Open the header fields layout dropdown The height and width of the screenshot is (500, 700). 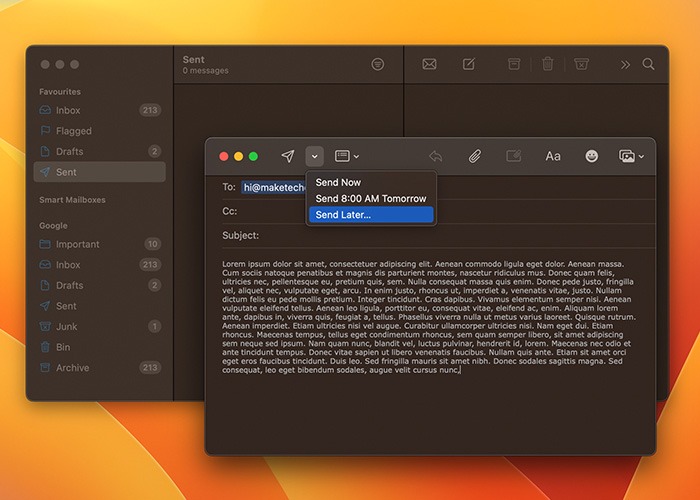click(347, 156)
